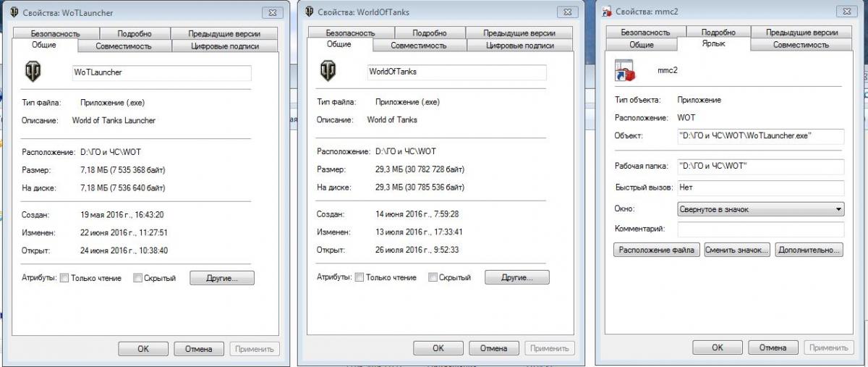Click 'Сменить значок...' button
The height and width of the screenshot is (367, 868).
pyautogui.click(x=737, y=250)
